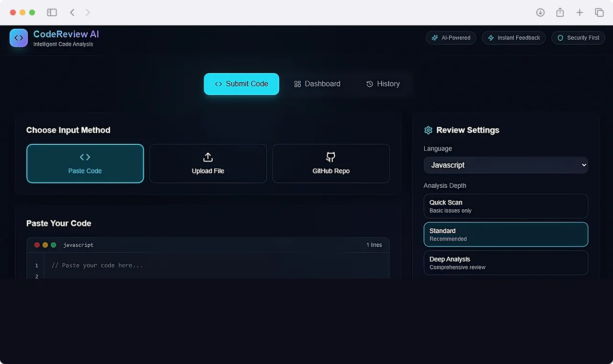Click the red dot in the code editor header
This screenshot has width=613, height=364.
click(x=37, y=245)
